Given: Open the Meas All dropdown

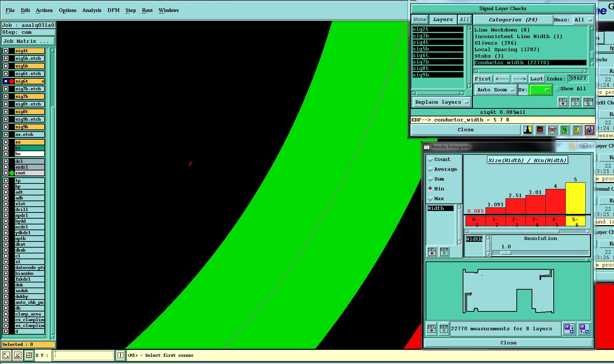Looking at the screenshot, I should coord(584,20).
